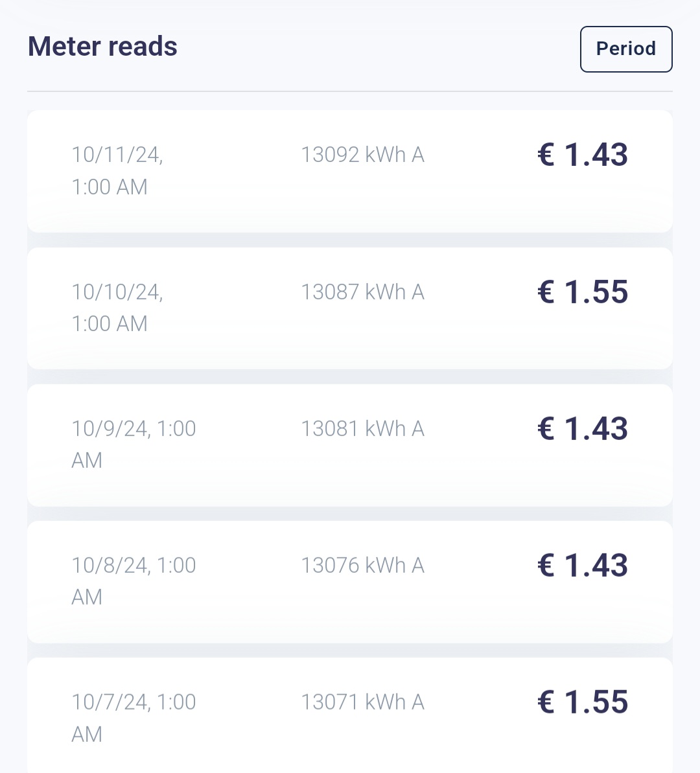This screenshot has height=773, width=700.
Task: Click the 13071 kWh A reading
Action: pos(362,702)
